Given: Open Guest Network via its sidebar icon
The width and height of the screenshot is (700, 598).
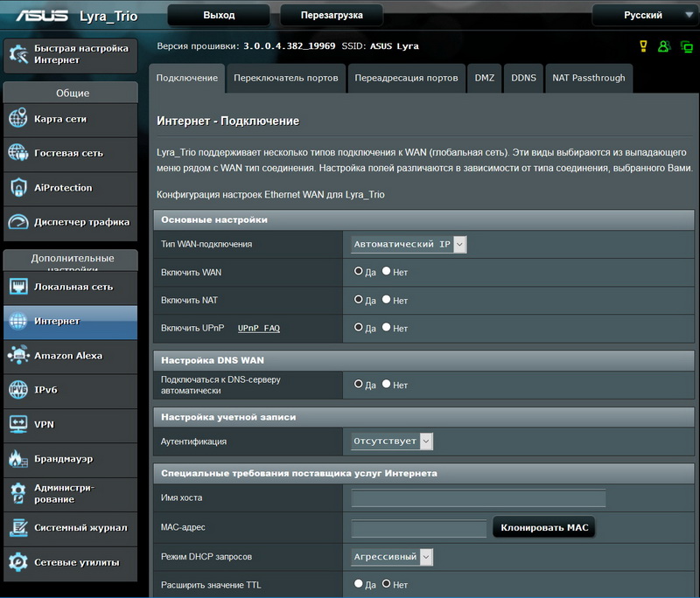Looking at the screenshot, I should 18,153.
